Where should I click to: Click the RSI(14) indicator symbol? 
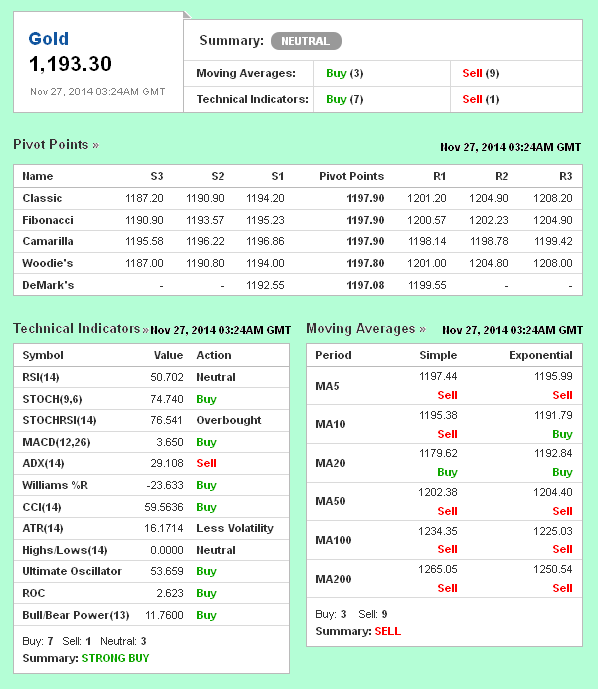(x=41, y=377)
